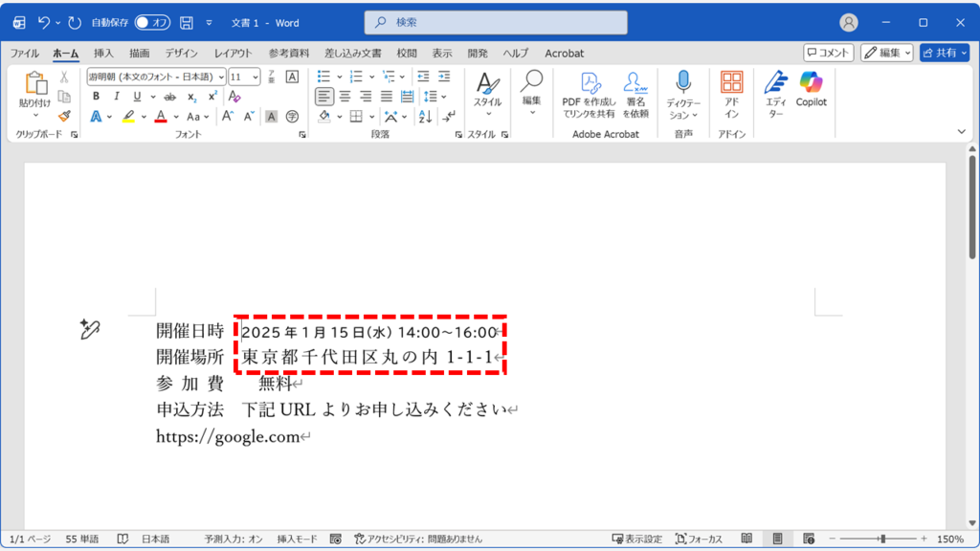Image resolution: width=980 pixels, height=551 pixels.
Task: Open the font name dropdown
Action: click(221, 77)
